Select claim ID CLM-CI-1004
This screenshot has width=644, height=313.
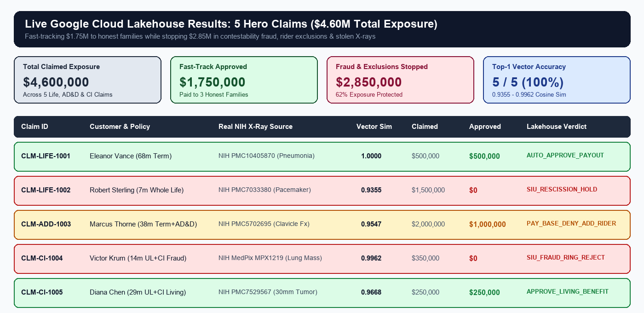tap(42, 258)
